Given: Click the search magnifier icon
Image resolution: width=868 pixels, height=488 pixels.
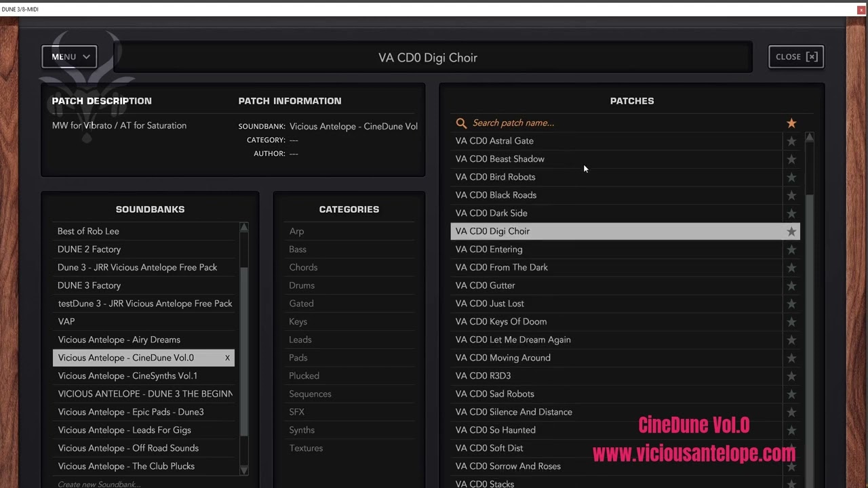Looking at the screenshot, I should pyautogui.click(x=461, y=123).
